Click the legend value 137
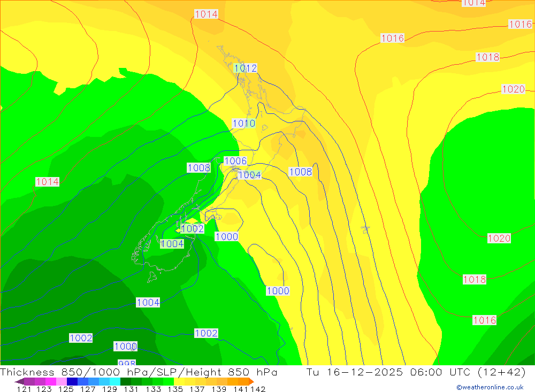 (x=197, y=389)
